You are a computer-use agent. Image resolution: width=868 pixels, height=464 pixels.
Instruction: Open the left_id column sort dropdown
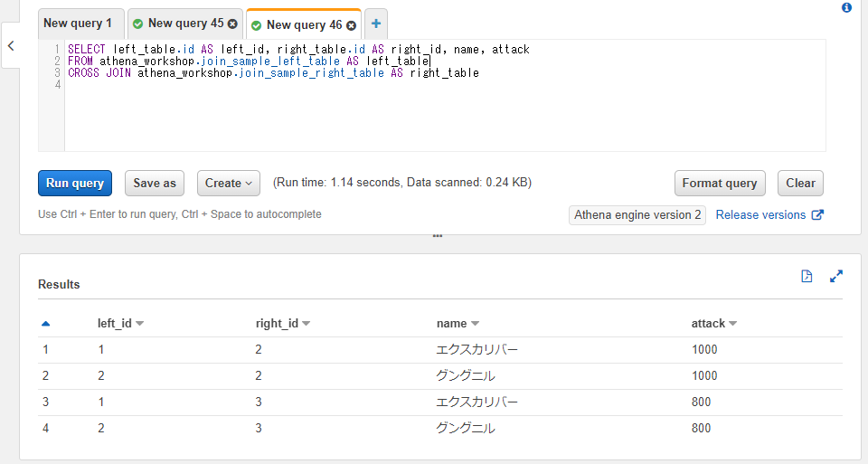coord(139,324)
